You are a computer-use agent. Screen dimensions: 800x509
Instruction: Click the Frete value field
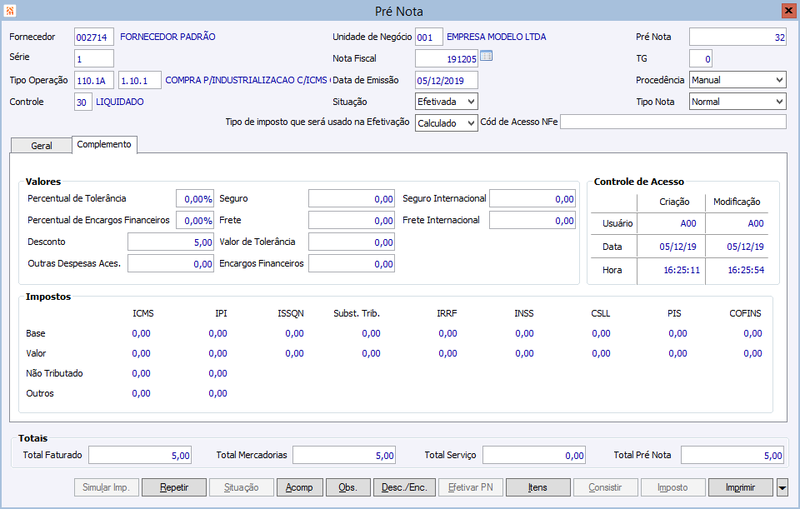click(x=352, y=220)
